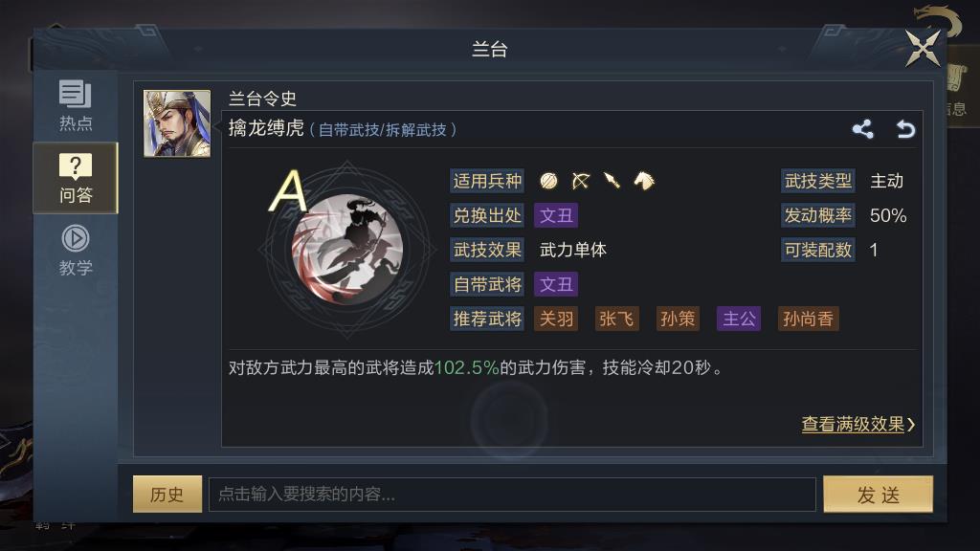Open the 教学 tab
Image resolution: width=980 pixels, height=551 pixels.
(76, 251)
